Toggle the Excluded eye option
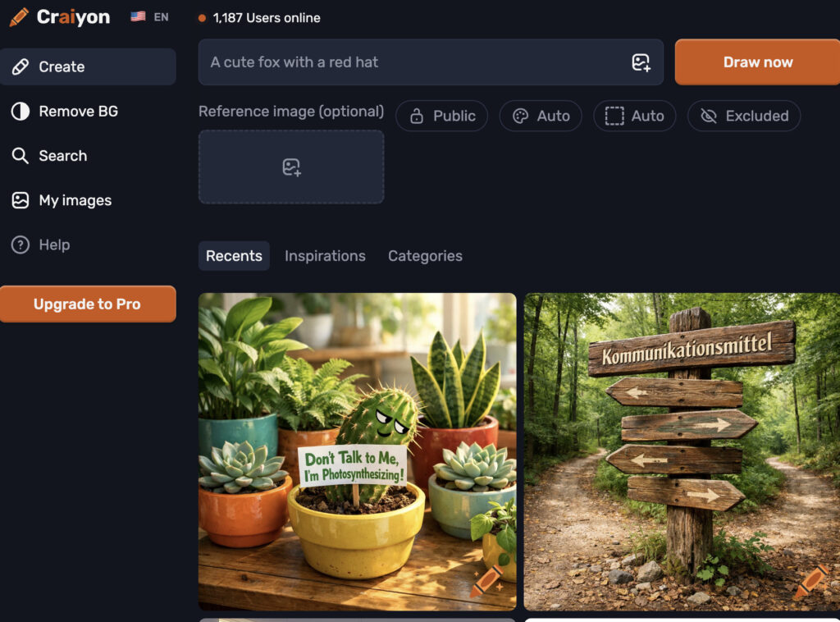Image resolution: width=840 pixels, height=622 pixels. pos(744,116)
